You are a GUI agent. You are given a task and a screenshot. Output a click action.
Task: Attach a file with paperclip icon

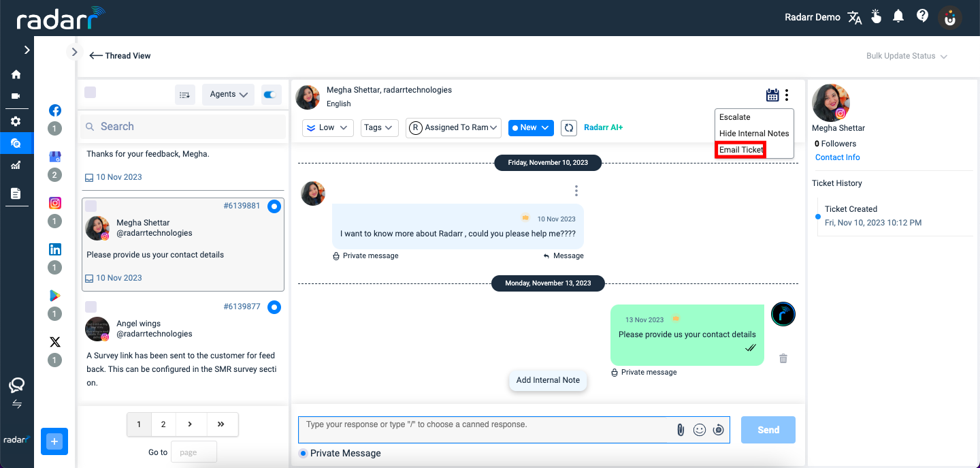[x=679, y=430]
